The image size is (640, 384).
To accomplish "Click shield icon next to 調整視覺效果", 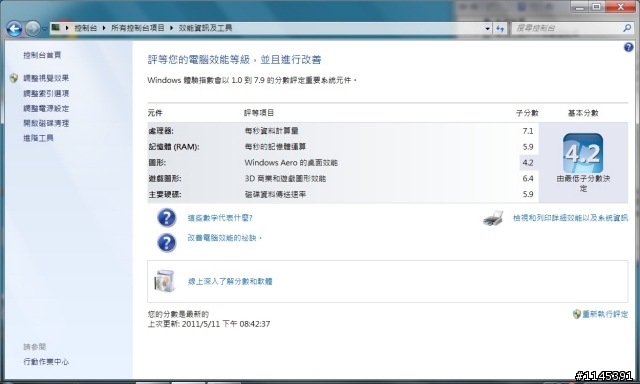I will click(x=14, y=78).
